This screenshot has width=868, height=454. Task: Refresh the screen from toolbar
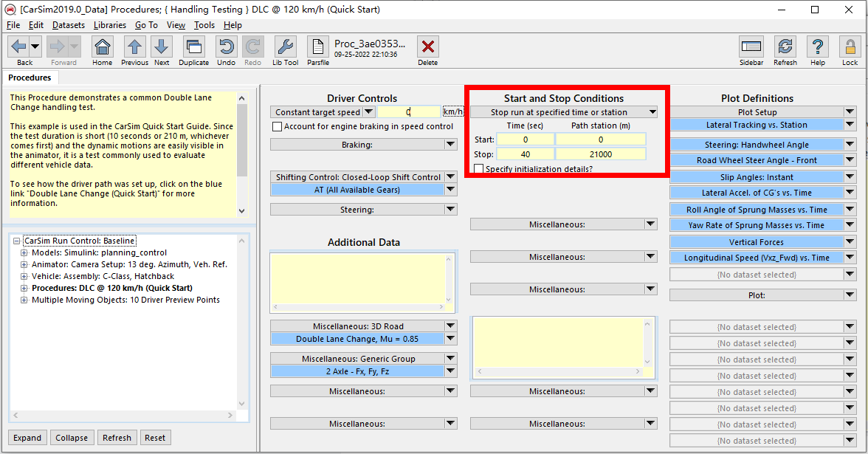click(x=785, y=47)
